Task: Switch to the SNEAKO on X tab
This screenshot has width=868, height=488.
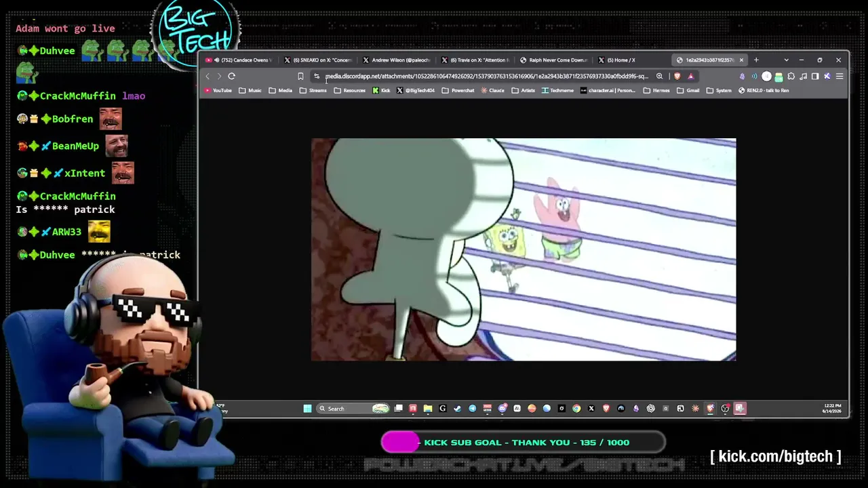Action: (319, 60)
